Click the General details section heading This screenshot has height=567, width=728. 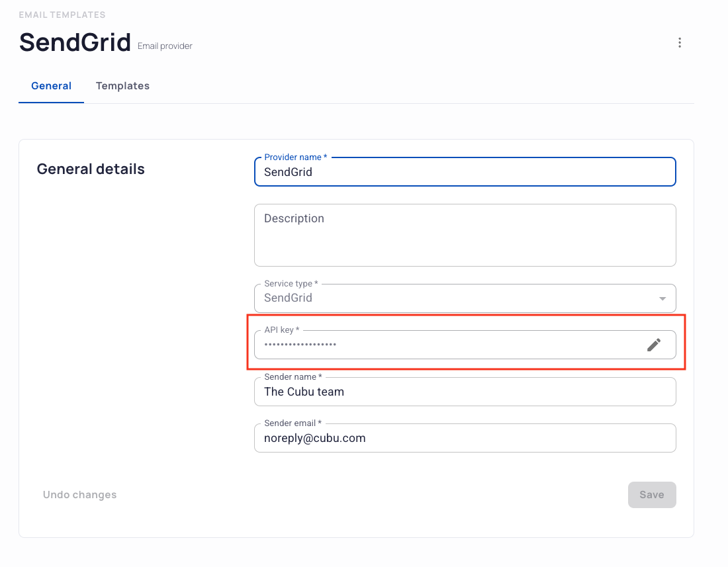(91, 169)
